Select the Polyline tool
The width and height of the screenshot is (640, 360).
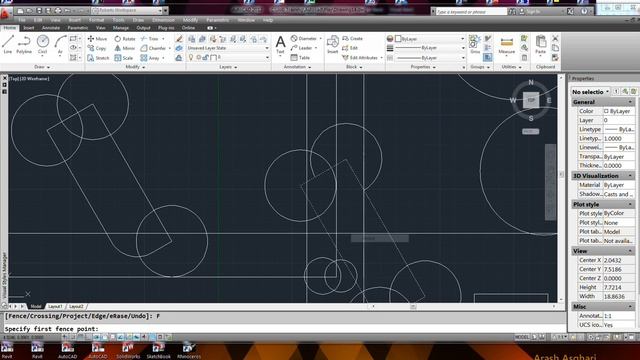tap(24, 44)
